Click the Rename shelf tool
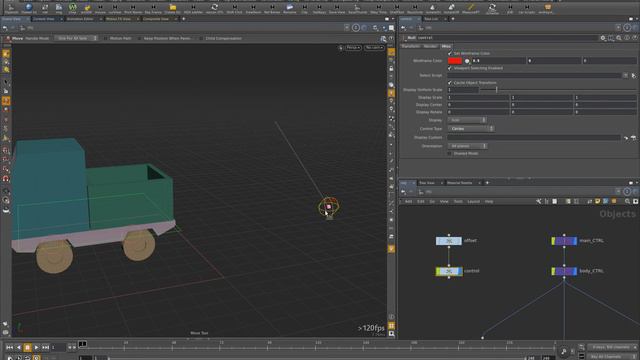The width and height of the screenshot is (640, 360). 289,8
